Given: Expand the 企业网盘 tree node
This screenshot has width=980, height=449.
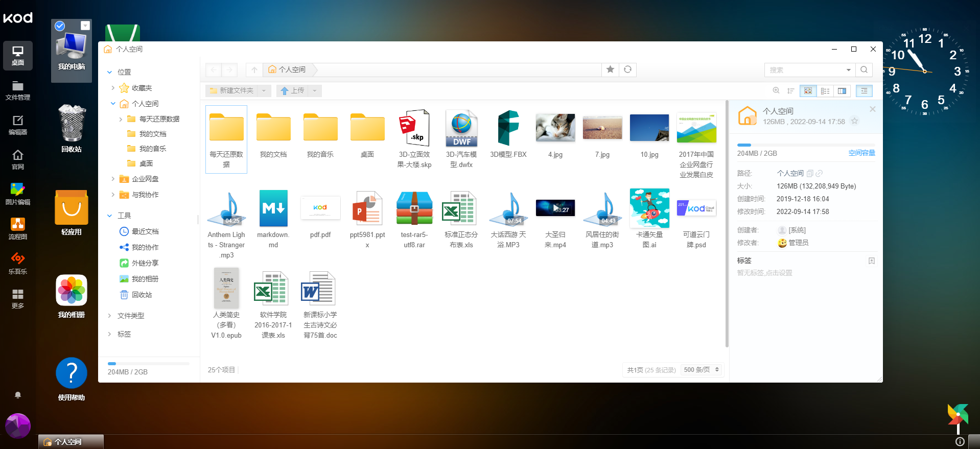Looking at the screenshot, I should (x=113, y=179).
